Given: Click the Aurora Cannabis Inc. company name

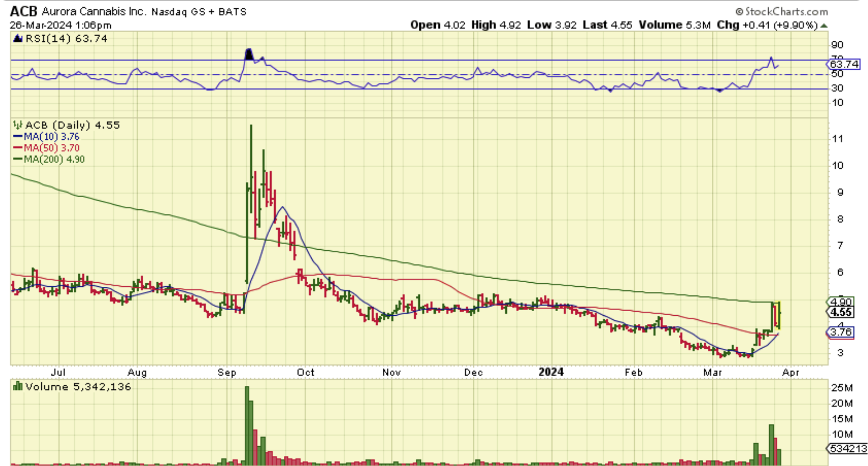Looking at the screenshot, I should (94, 11).
